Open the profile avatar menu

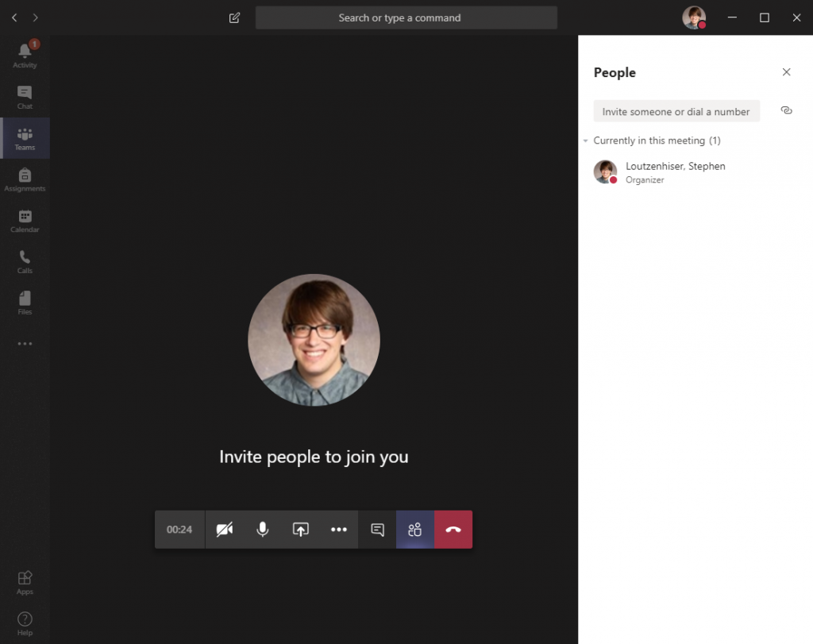click(694, 17)
